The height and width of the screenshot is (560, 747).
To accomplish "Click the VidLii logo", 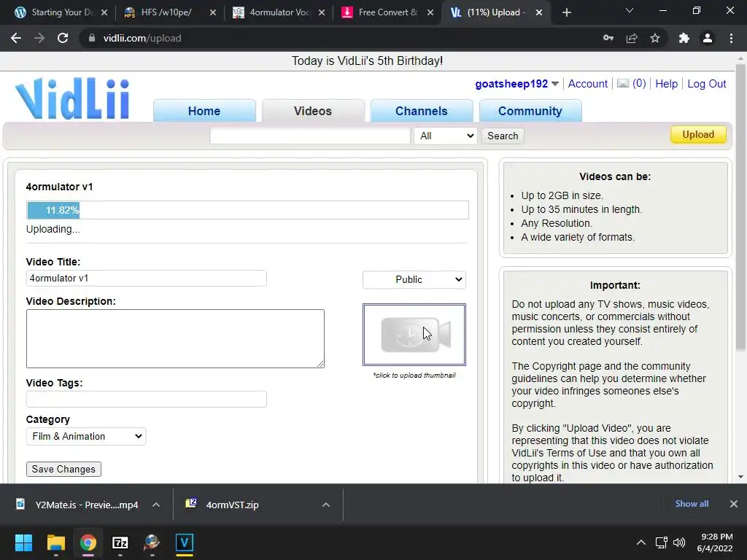I will [72, 98].
